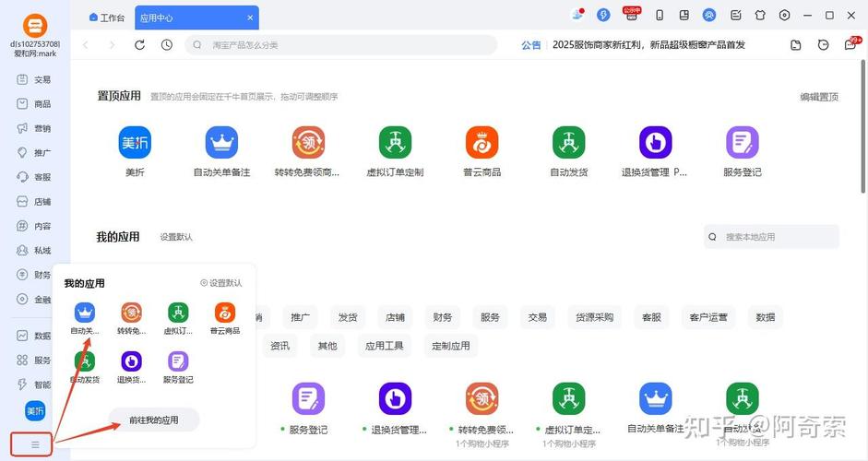Launch pinned app 虚拟订单定制

click(x=395, y=142)
